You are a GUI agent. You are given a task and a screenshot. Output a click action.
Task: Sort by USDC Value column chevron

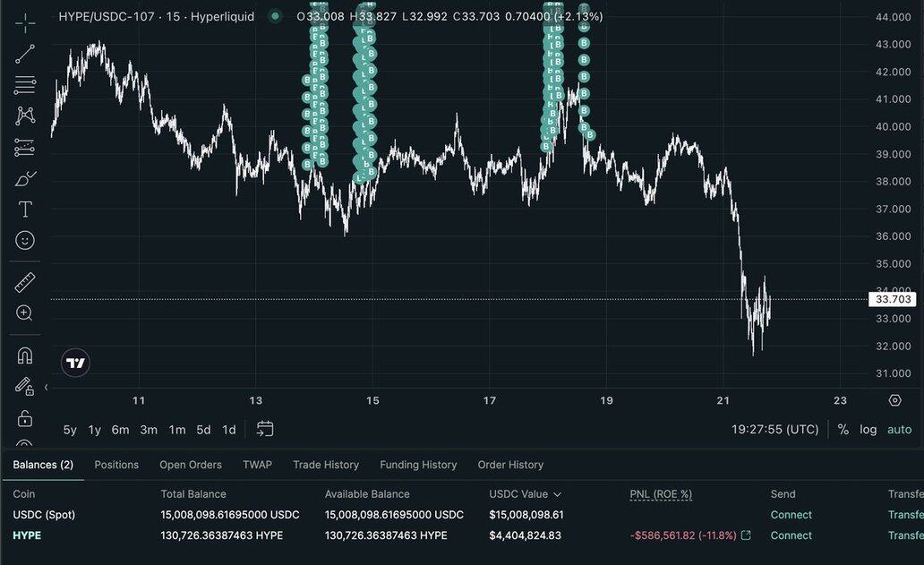(x=557, y=494)
